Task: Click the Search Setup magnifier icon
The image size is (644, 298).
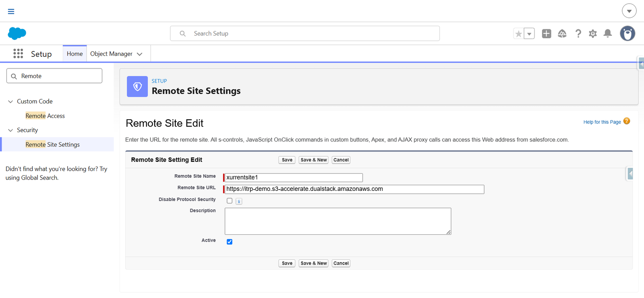Action: 183,34
